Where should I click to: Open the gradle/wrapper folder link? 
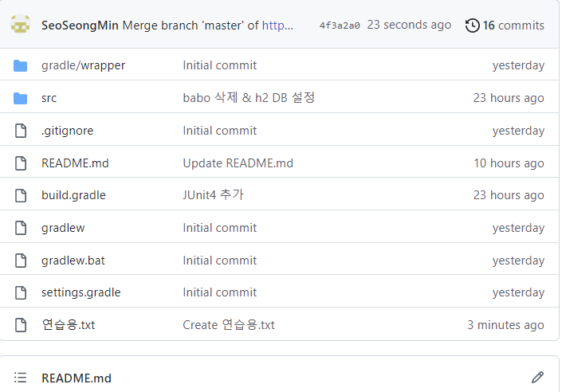83,65
